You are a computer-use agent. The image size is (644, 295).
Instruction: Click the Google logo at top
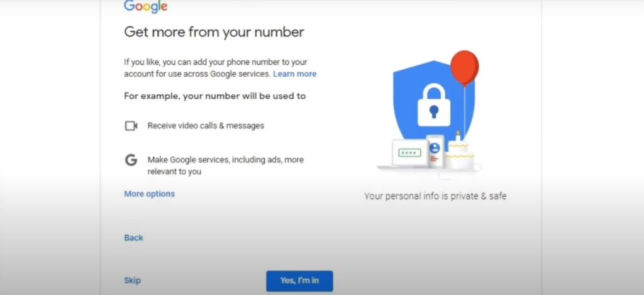click(145, 6)
